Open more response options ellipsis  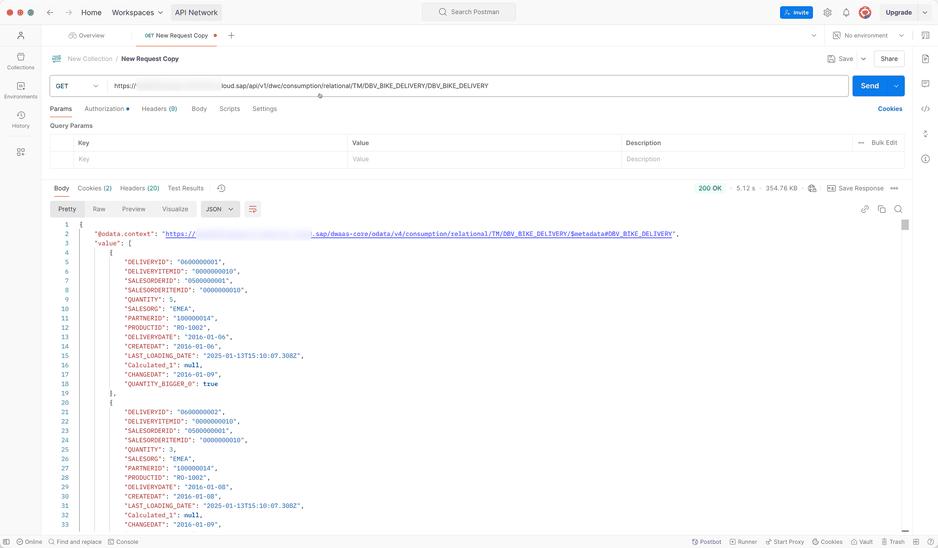pyautogui.click(x=894, y=188)
